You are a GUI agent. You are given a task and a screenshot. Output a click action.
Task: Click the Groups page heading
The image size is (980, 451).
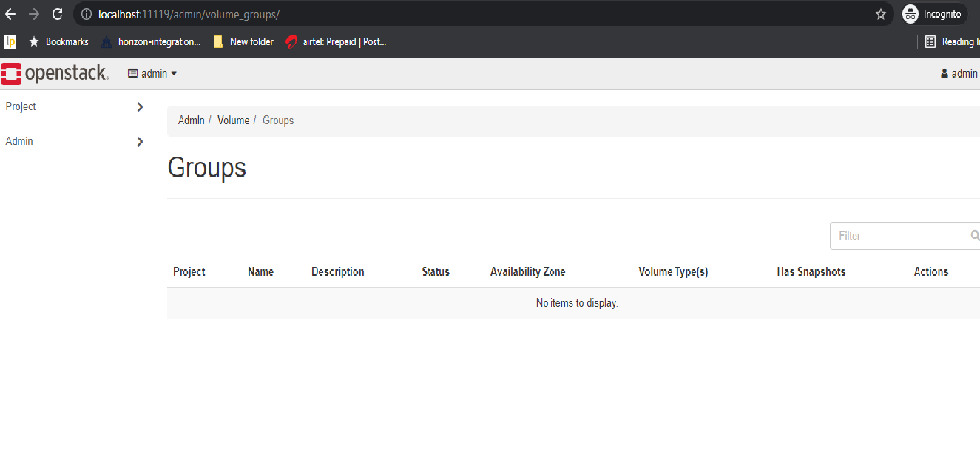(207, 168)
